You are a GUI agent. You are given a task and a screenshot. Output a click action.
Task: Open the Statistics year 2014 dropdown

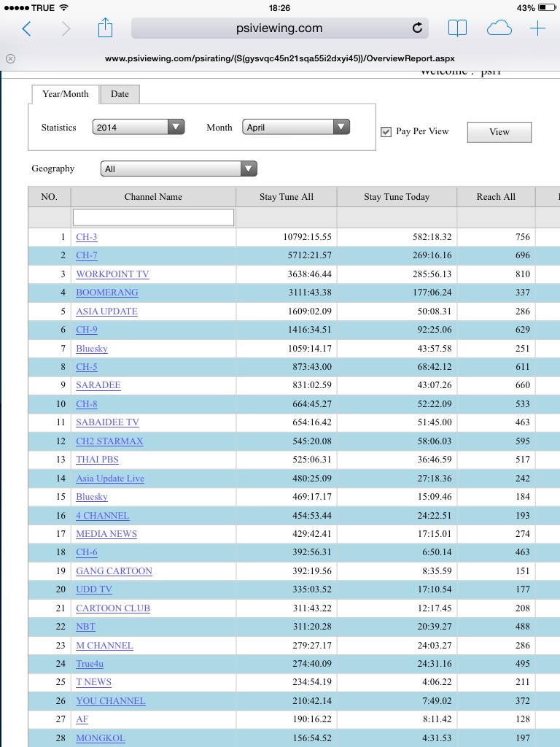139,127
